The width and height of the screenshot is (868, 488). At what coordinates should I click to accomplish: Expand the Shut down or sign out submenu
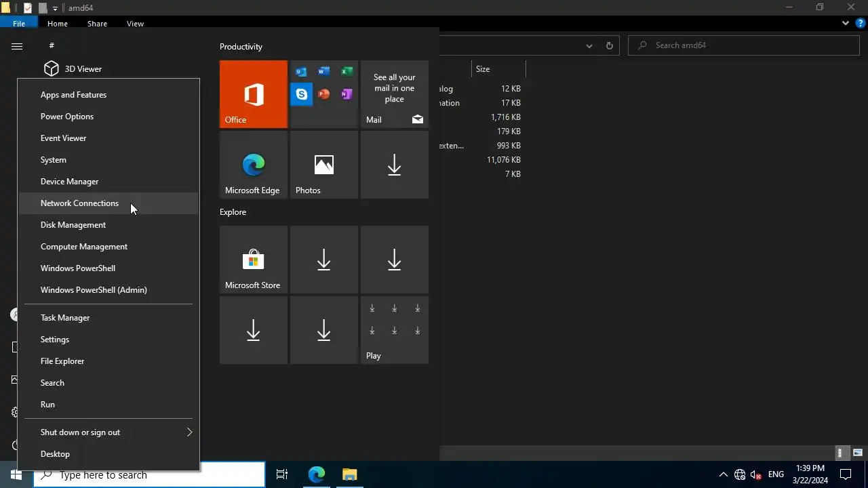pyautogui.click(x=108, y=432)
